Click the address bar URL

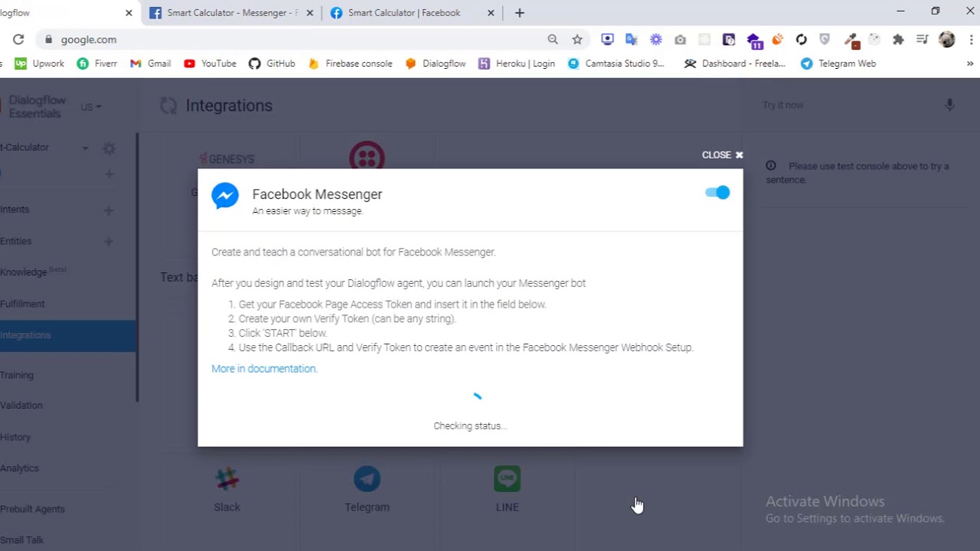[x=89, y=40]
